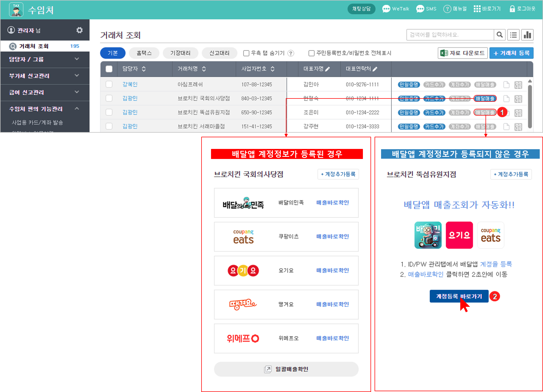Check 주민등록번호/비밀번호 전체표시 option

click(312, 53)
